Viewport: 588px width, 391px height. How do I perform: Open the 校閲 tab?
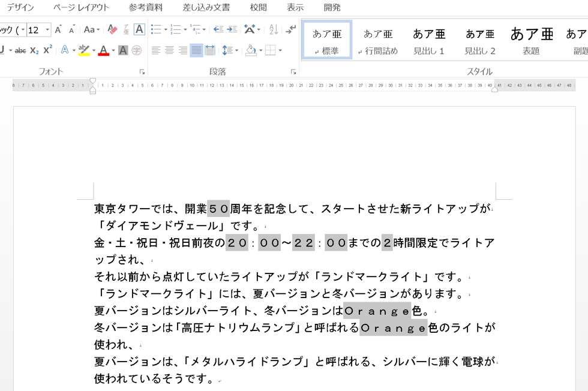pyautogui.click(x=259, y=7)
